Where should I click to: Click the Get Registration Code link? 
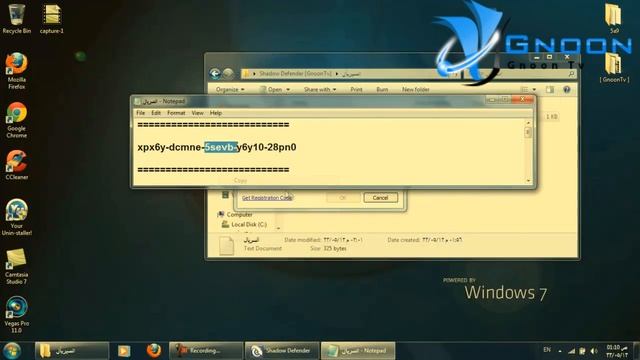[267, 198]
